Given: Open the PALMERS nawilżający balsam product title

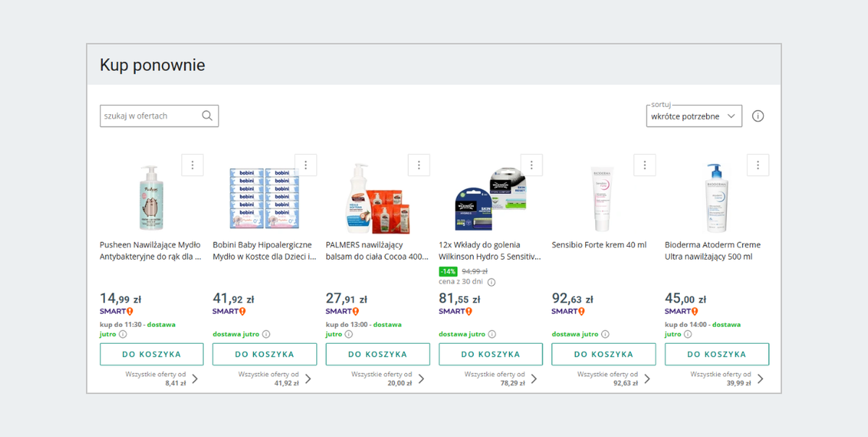Looking at the screenshot, I should click(377, 250).
